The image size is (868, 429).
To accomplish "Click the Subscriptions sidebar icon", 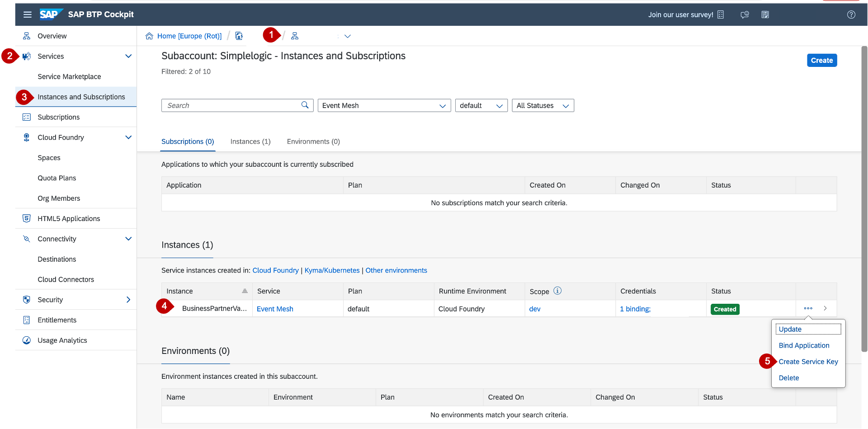I will (x=27, y=117).
